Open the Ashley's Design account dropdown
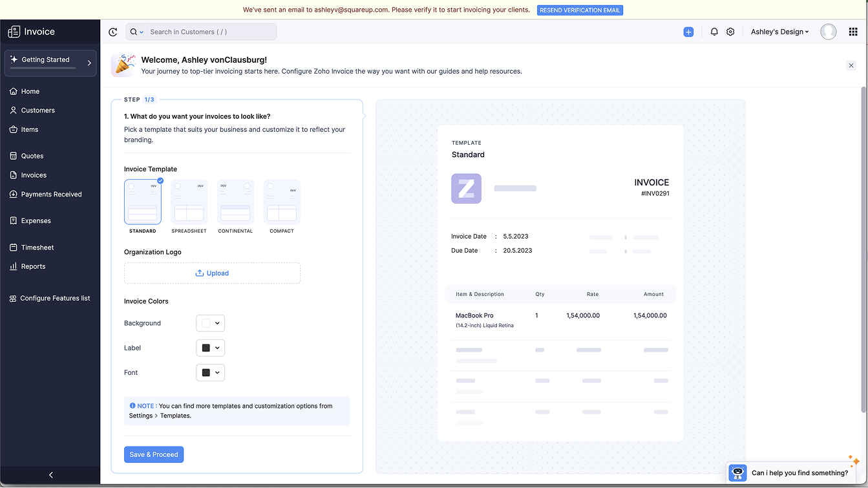The image size is (868, 488). coord(779,31)
